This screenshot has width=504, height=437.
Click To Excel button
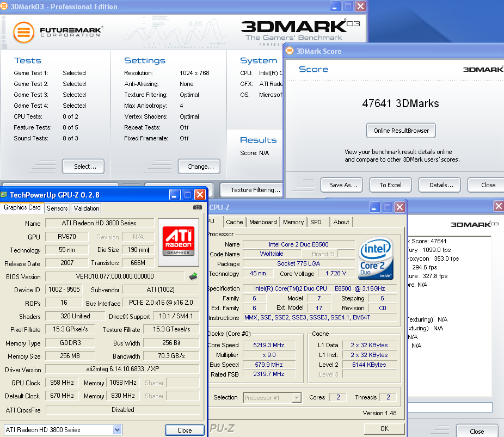click(x=391, y=185)
